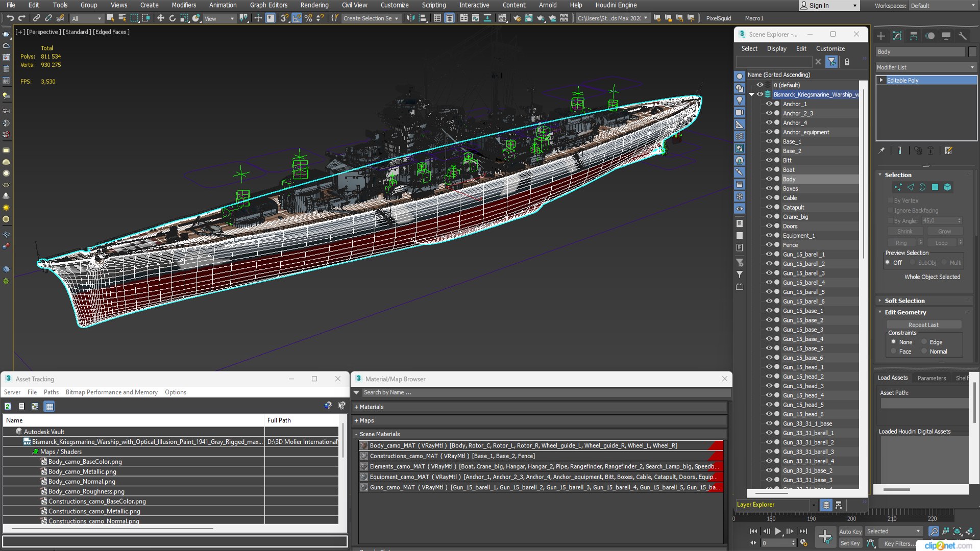The image size is (980, 551).
Task: Go to end of animation
Action: pos(803,531)
